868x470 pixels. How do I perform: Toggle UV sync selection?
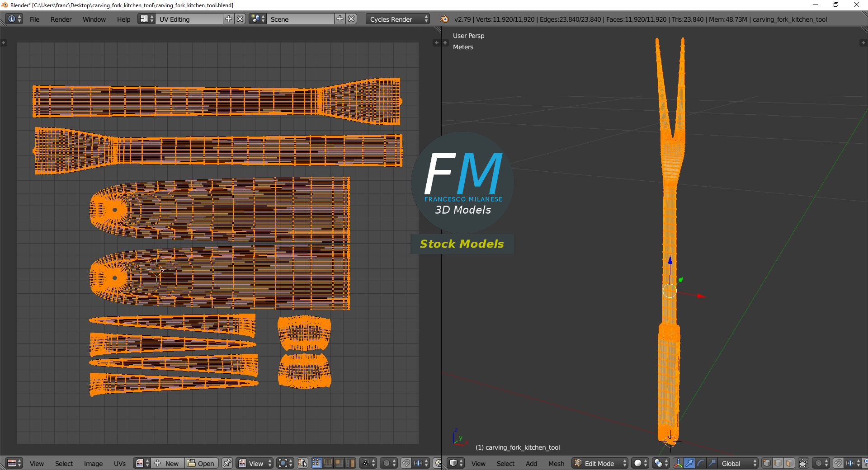[x=302, y=463]
